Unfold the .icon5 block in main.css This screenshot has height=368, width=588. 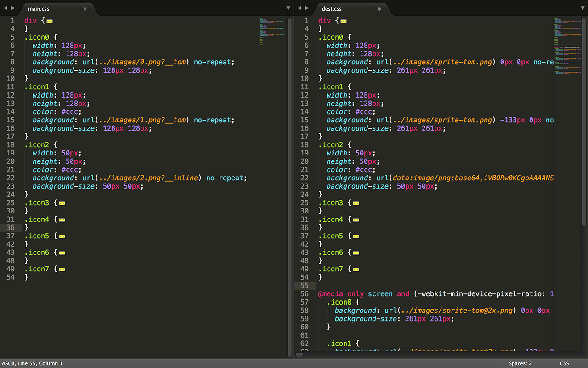click(62, 236)
